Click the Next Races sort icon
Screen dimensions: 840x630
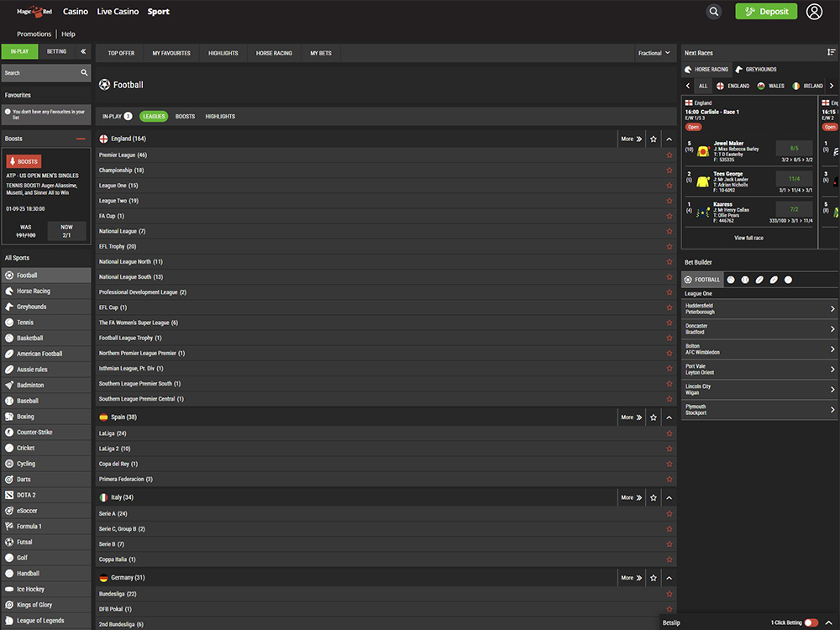[x=831, y=53]
